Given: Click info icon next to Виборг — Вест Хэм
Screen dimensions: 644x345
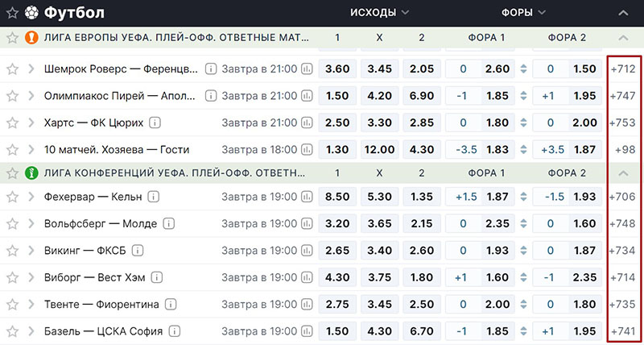Looking at the screenshot, I should pos(156,277).
